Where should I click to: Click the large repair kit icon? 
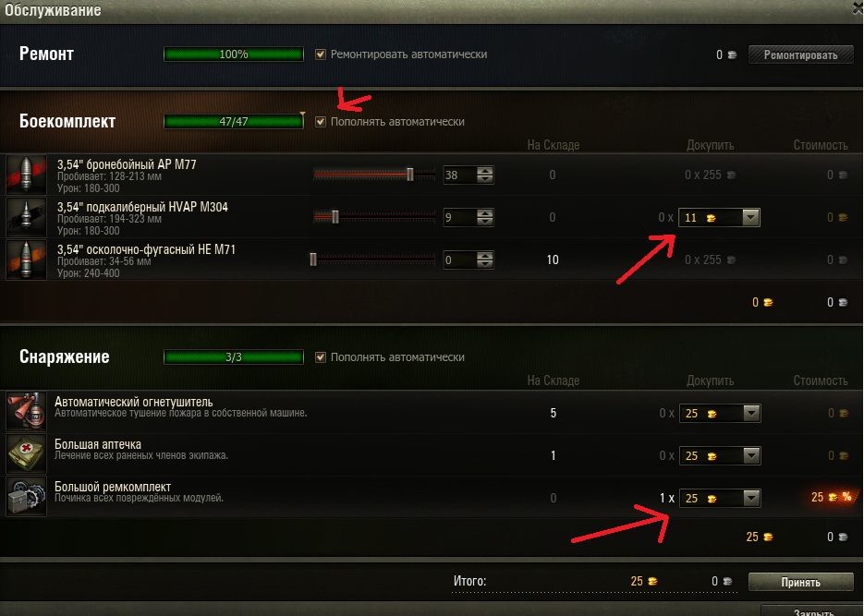tap(26, 497)
